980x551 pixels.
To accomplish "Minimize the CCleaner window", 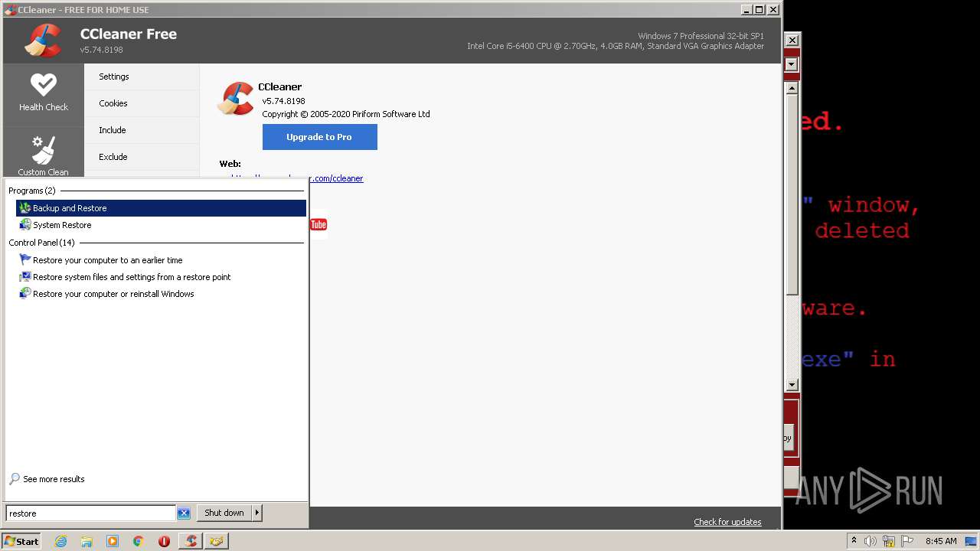I will (x=746, y=9).
